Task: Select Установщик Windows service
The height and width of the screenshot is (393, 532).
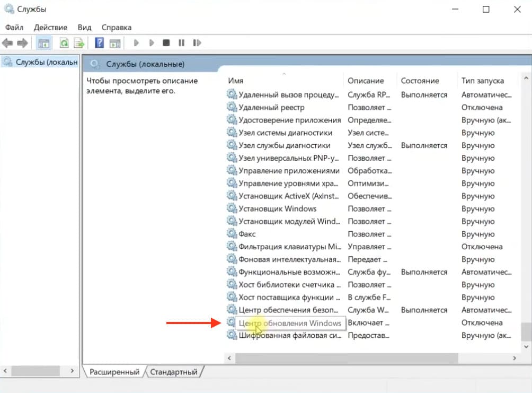Action: click(369, 208)
